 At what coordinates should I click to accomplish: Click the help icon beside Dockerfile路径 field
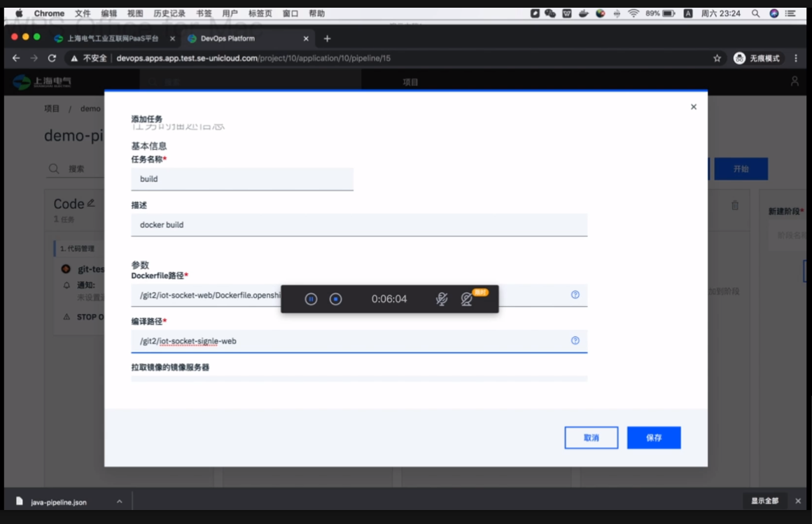(x=575, y=295)
